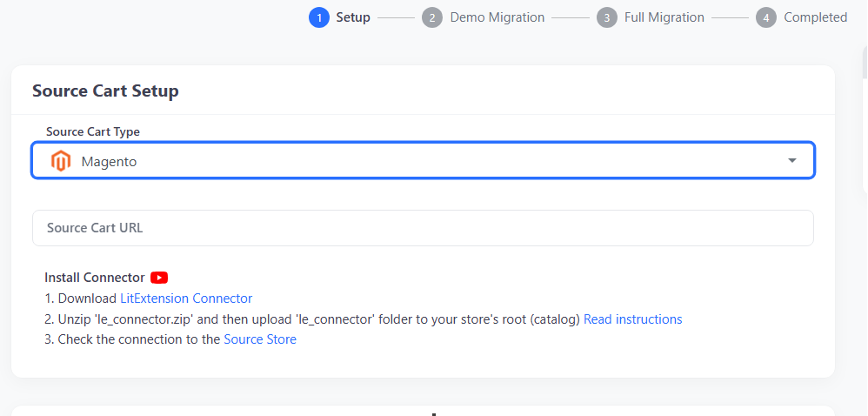Open the YouTube video tutorial icon
868x416 pixels.
pos(159,278)
